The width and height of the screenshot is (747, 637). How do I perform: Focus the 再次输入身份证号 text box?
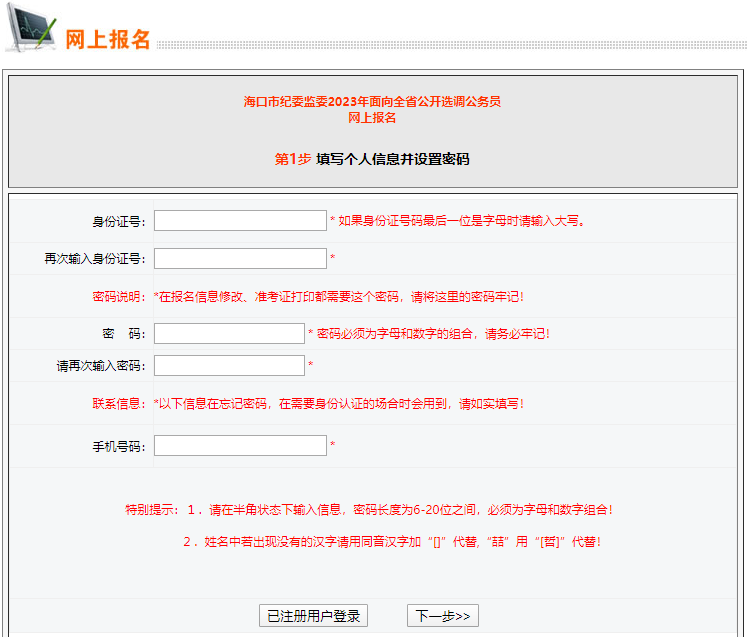[x=240, y=259]
